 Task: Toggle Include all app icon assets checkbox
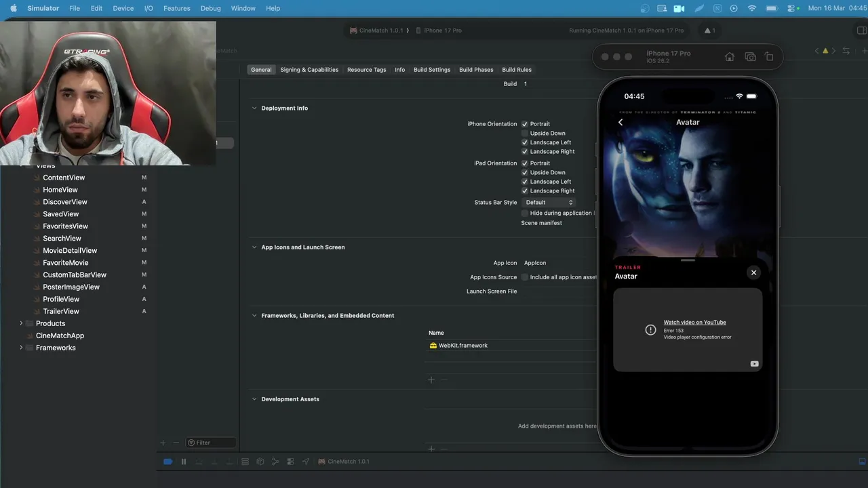pos(525,277)
